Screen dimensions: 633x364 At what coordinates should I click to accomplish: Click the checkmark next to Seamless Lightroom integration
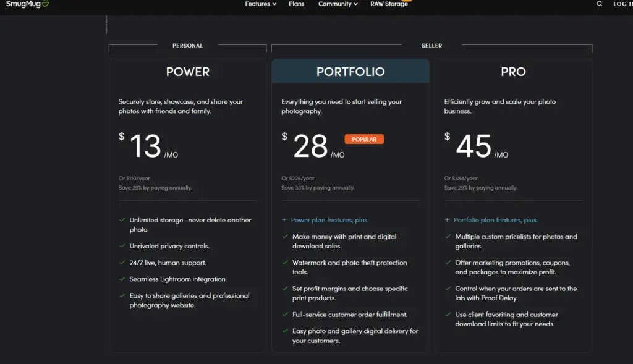[x=122, y=279]
